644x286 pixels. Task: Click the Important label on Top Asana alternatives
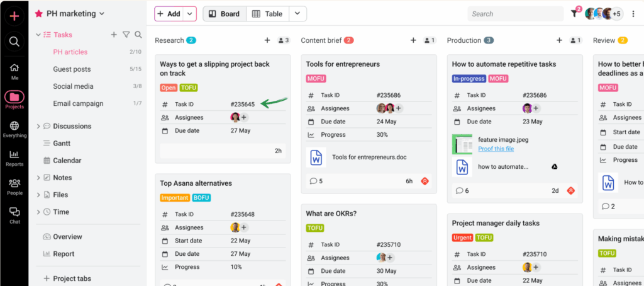tap(175, 198)
